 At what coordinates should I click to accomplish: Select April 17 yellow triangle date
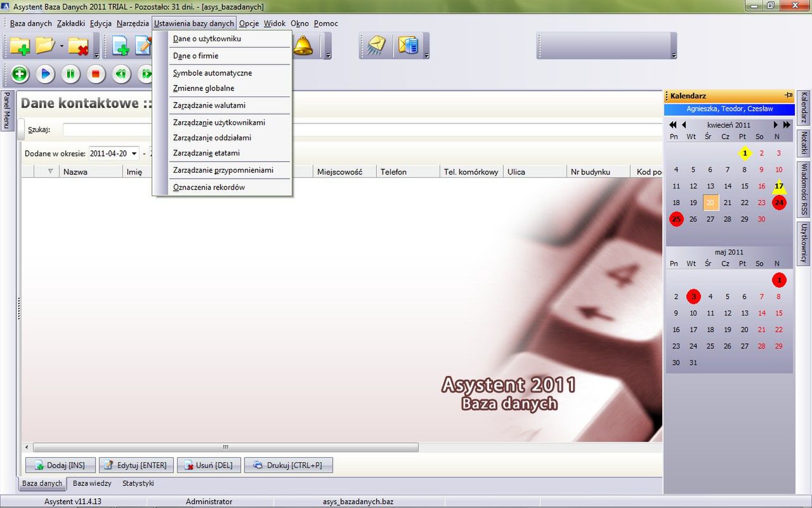pos(779,186)
